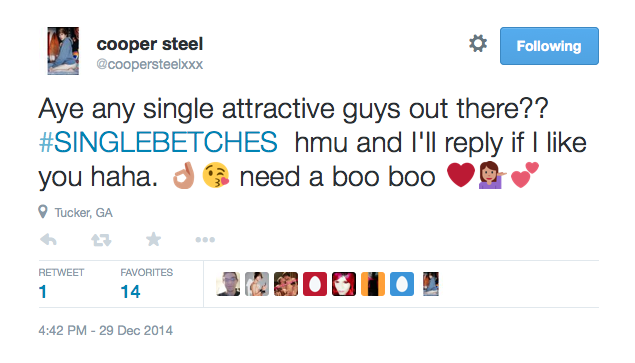635x363 pixels.
Task: View the Tucker, GA location
Action: click(x=83, y=213)
